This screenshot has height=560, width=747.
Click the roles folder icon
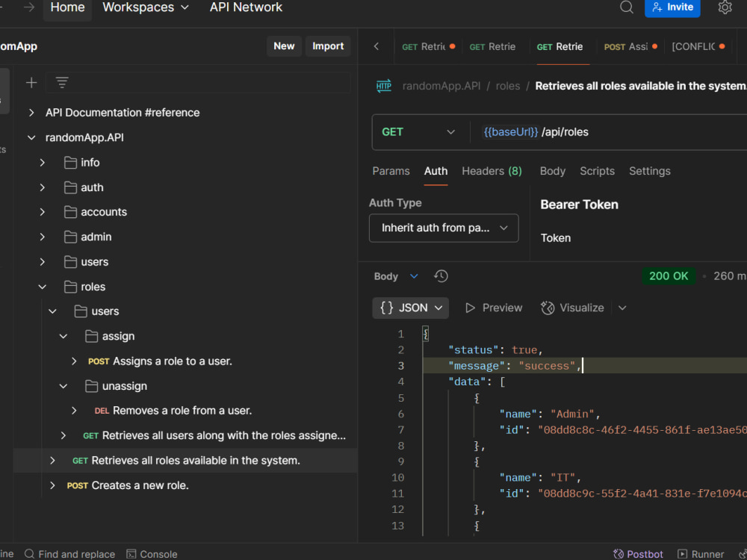[70, 287]
